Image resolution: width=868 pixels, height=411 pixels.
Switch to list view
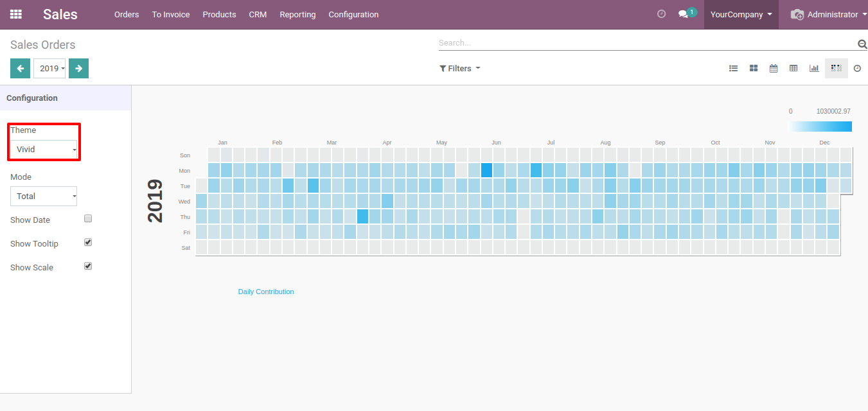733,68
